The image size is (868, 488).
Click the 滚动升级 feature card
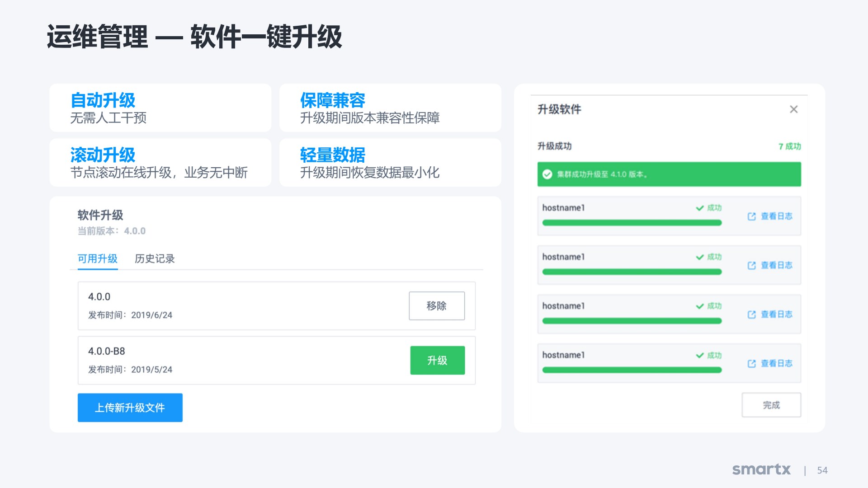(160, 163)
